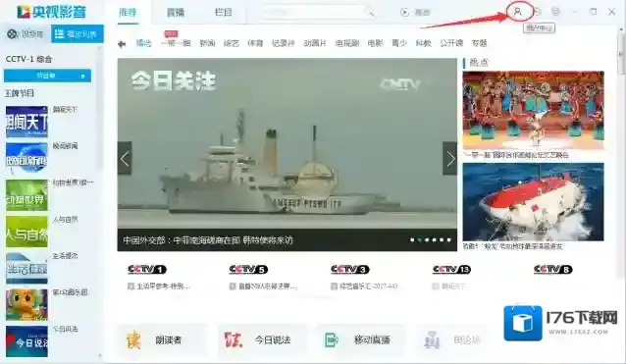Open the user account icon
The width and height of the screenshot is (626, 364).
click(518, 12)
